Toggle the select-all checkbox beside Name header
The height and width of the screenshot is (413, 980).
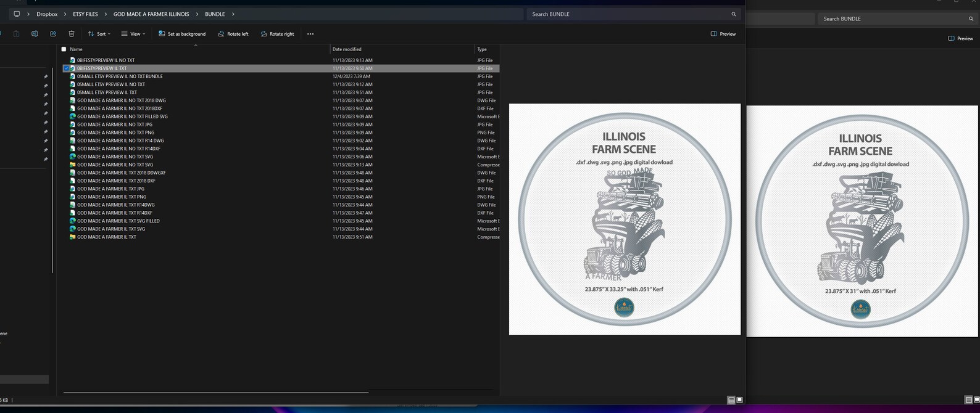(64, 49)
